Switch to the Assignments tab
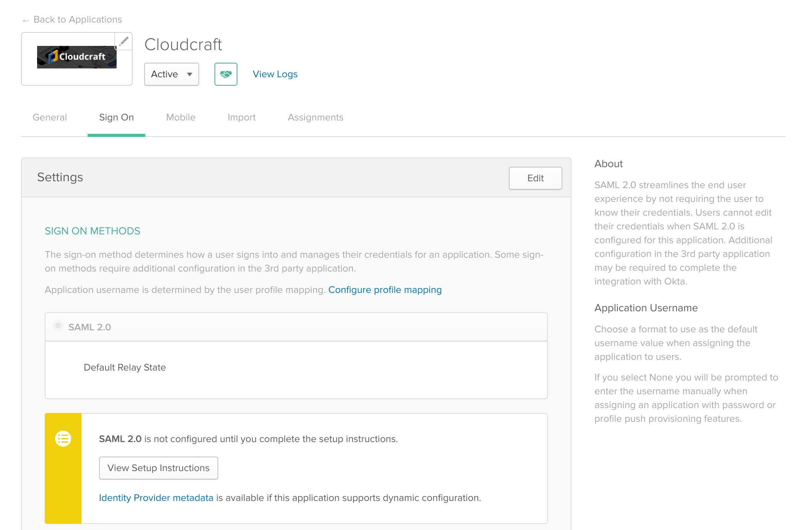Image resolution: width=812 pixels, height=530 pixels. point(316,117)
